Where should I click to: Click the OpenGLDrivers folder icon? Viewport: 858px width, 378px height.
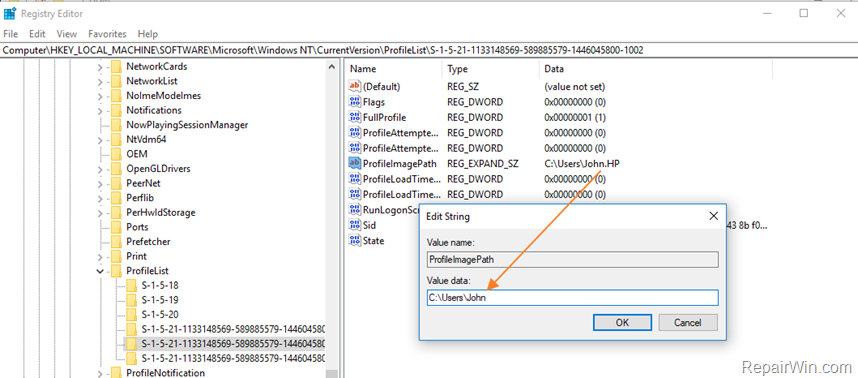pos(116,168)
